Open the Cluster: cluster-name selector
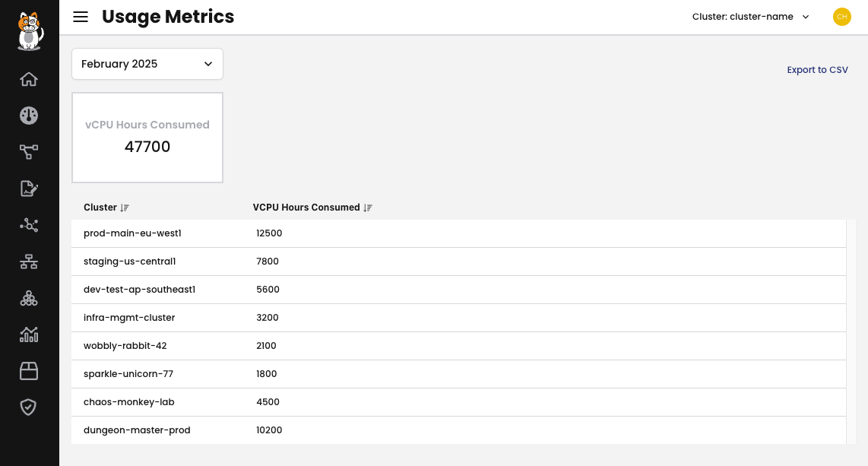 pyautogui.click(x=750, y=17)
